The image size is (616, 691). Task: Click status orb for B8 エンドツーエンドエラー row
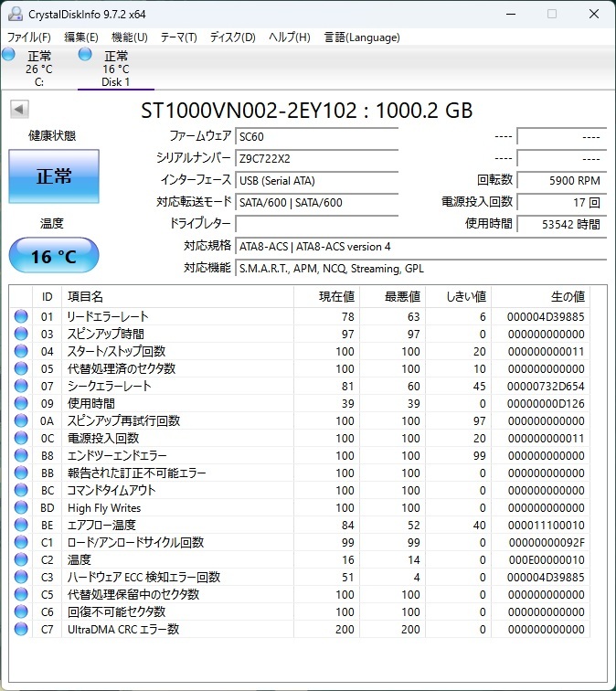pos(21,455)
